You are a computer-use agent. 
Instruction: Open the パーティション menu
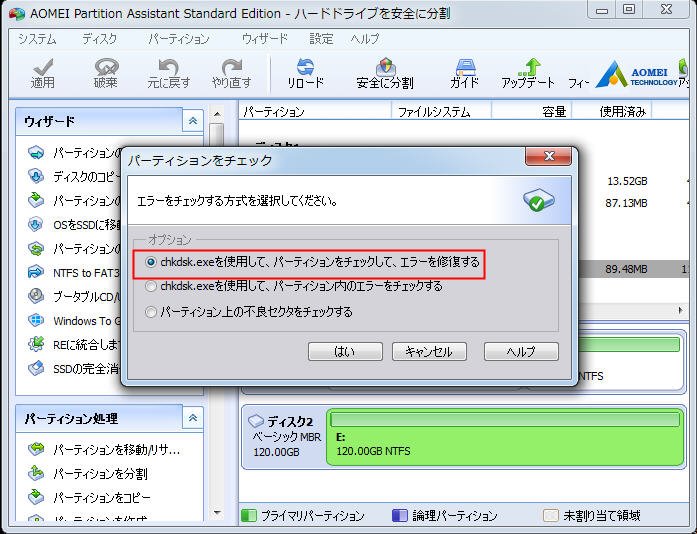tap(179, 39)
